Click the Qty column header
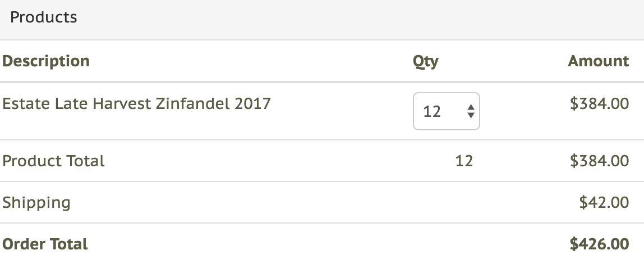The height and width of the screenshot is (264, 644). (426, 61)
